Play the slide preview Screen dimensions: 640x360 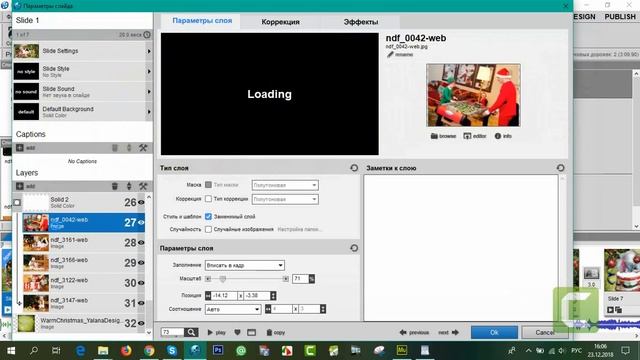click(216, 332)
